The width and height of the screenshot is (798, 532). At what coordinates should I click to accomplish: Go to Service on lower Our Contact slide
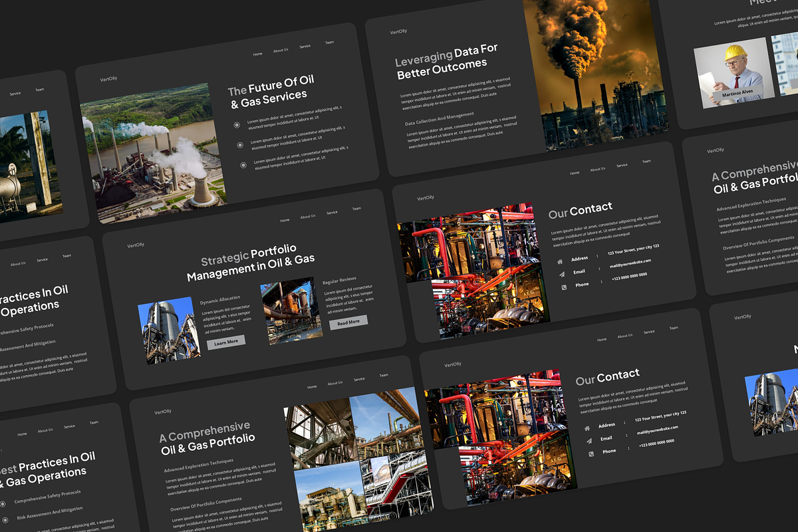coord(649,332)
